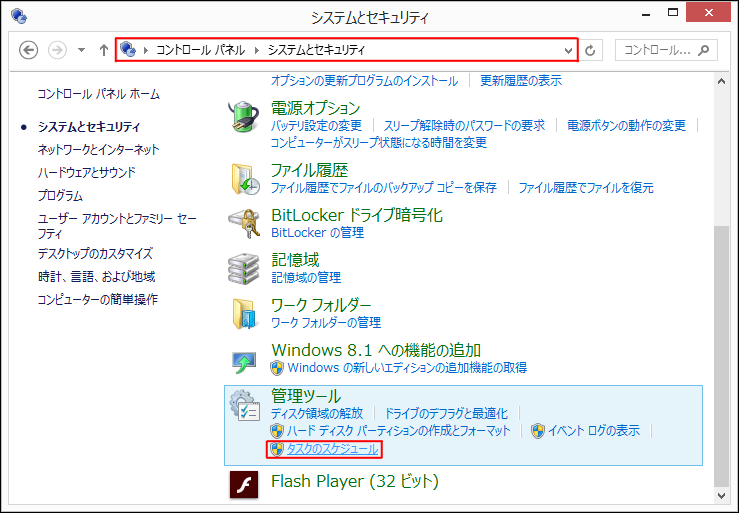
Task: Click the scrollbar down arrow
Action: pyautogui.click(x=722, y=496)
